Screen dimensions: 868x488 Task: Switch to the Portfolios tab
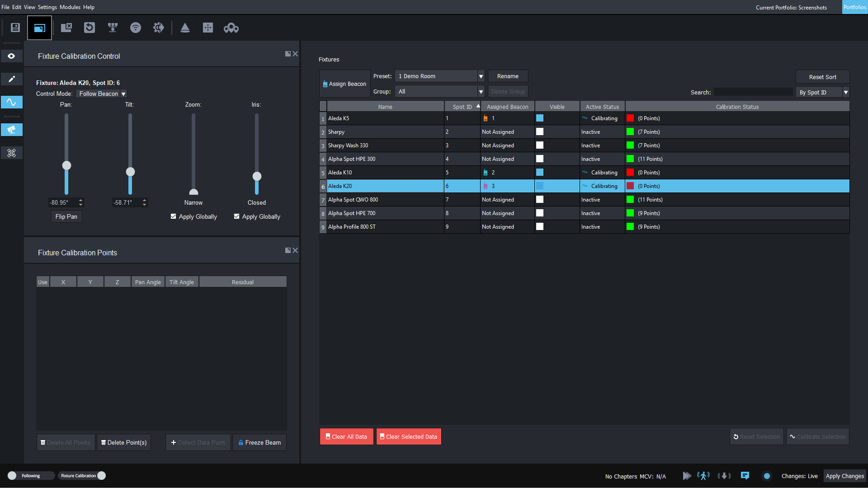pos(854,7)
